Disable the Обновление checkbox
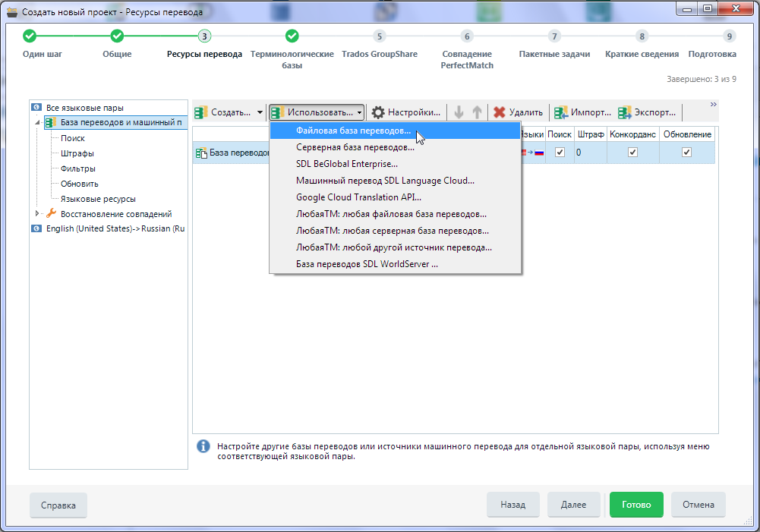Image resolution: width=760 pixels, height=532 pixels. 686,153
